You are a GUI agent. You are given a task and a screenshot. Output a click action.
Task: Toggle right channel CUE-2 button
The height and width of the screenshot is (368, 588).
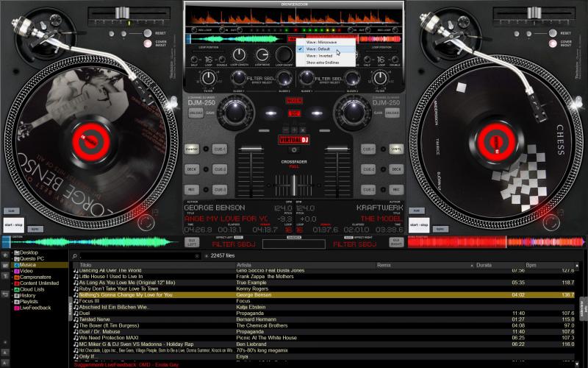(368, 169)
